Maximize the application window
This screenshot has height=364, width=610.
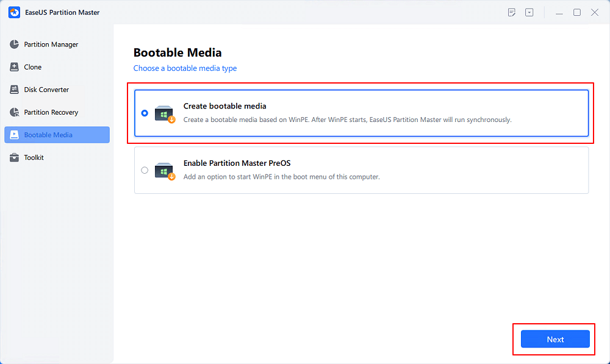[576, 12]
